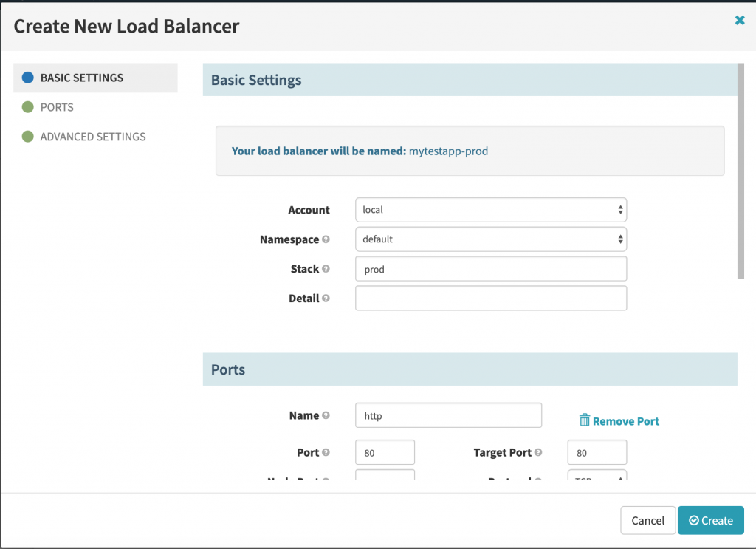The image size is (756, 549).
Task: Click the help icon beside Target Port
Action: tap(538, 452)
